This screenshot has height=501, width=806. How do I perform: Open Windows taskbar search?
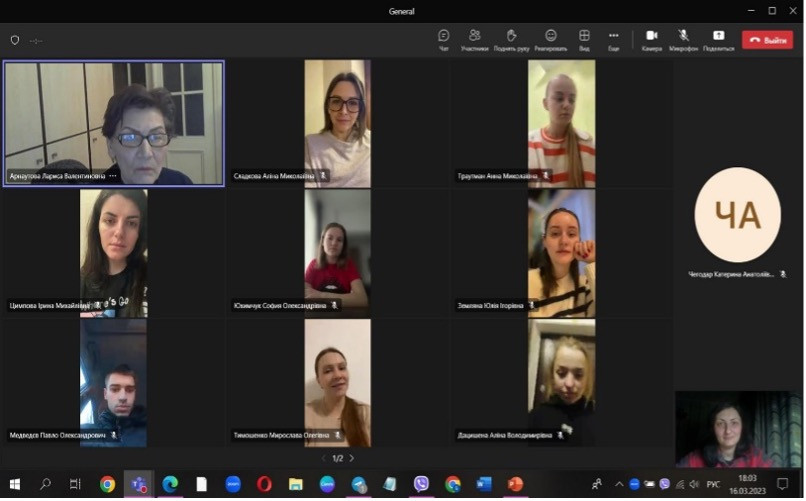tap(45, 484)
